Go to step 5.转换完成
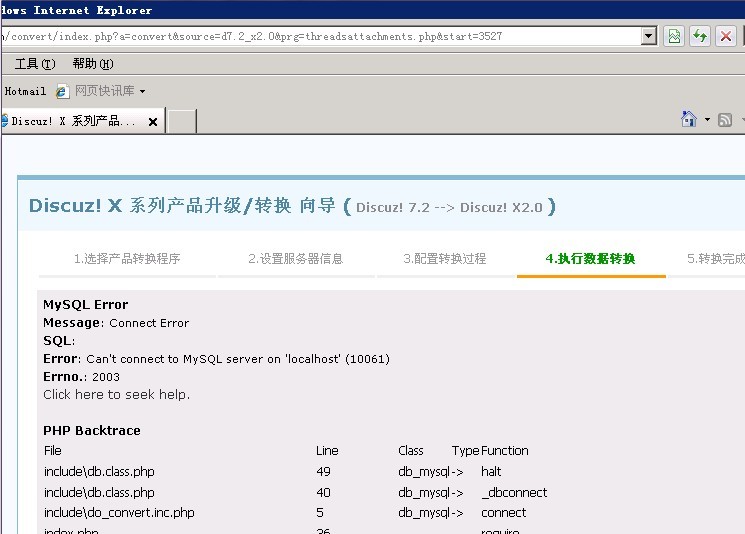The height and width of the screenshot is (534, 745). tap(716, 258)
